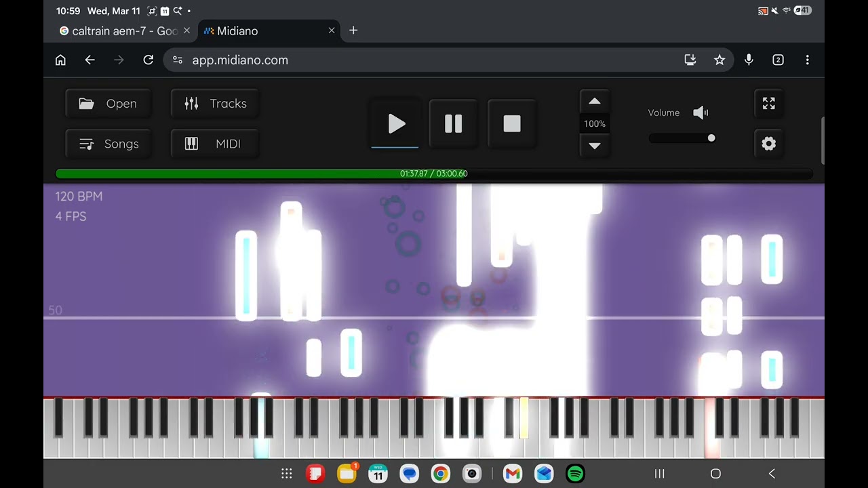This screenshot has height=488, width=868.
Task: Launch the red notes app in the taskbar
Action: pos(315,474)
